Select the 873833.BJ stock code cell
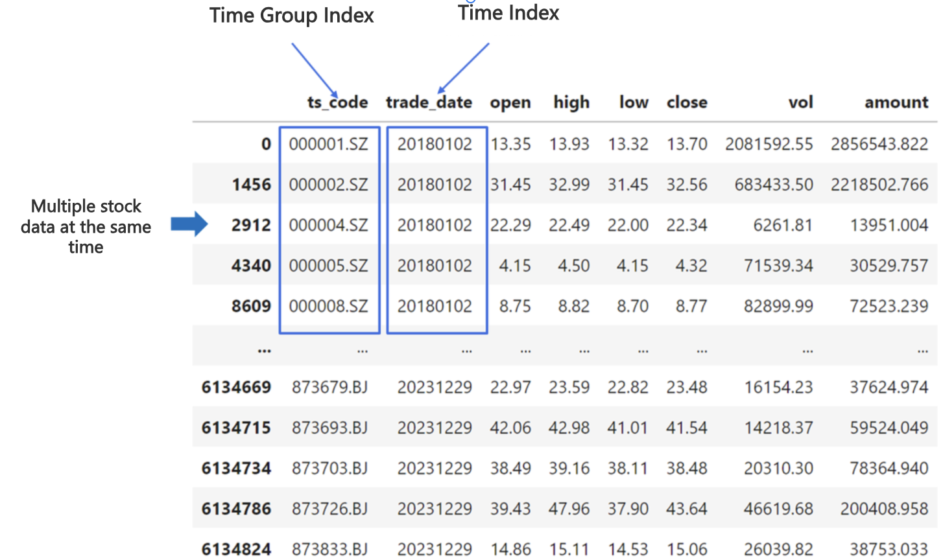The width and height of the screenshot is (943, 560). [329, 549]
